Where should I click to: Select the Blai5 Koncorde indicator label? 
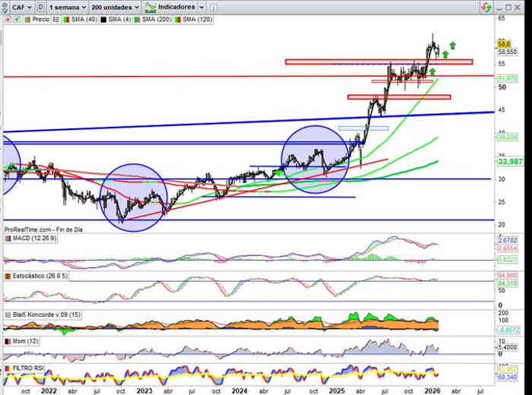point(42,314)
